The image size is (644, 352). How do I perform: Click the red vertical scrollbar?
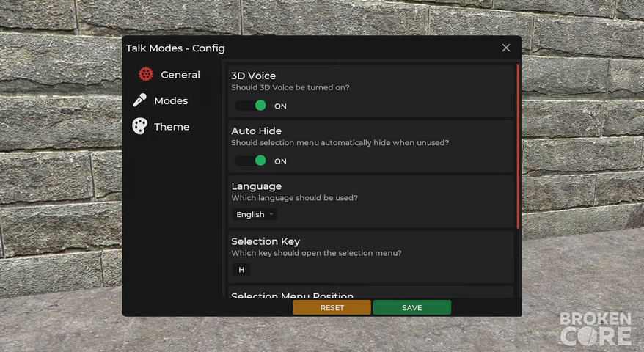tap(518, 146)
